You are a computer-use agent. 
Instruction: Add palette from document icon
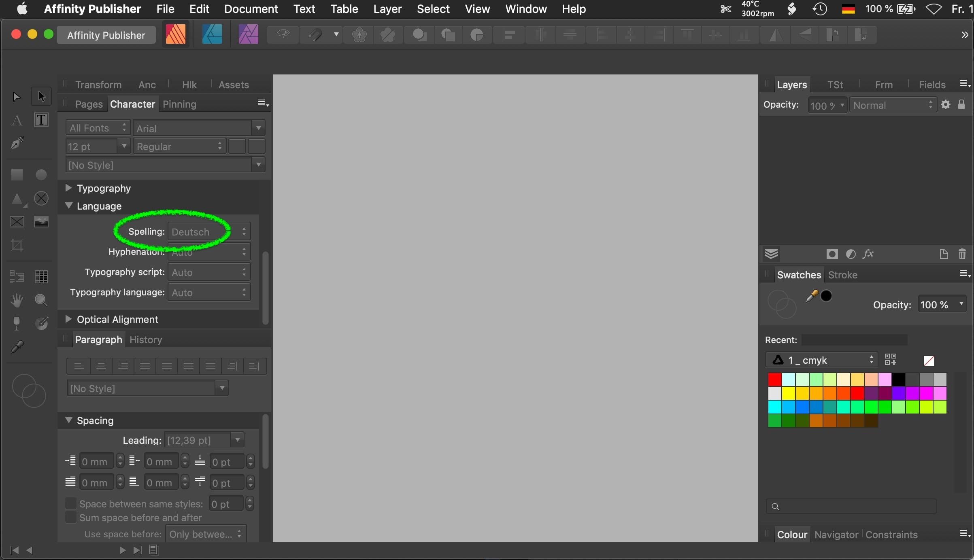890,359
